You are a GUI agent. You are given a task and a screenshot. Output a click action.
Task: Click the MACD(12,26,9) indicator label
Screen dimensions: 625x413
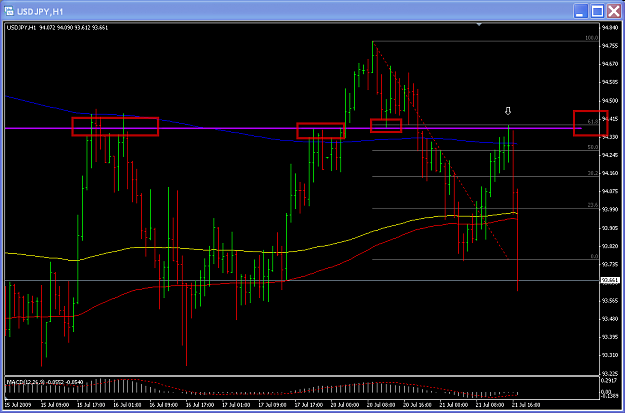(x=45, y=382)
